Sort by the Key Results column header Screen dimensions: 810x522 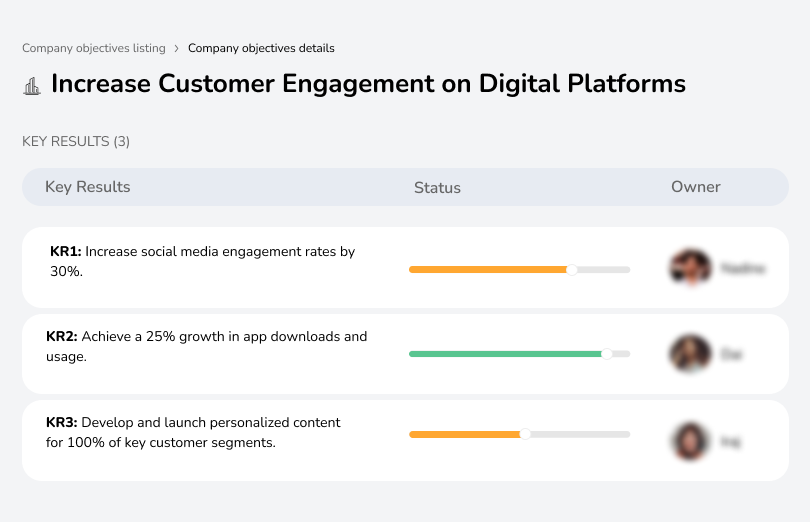click(x=88, y=187)
